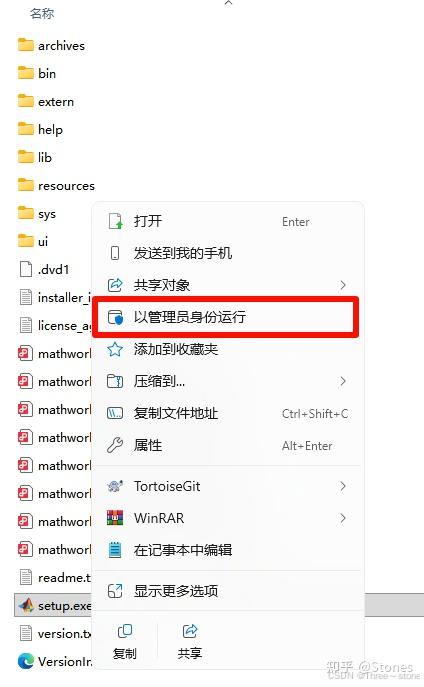Expand the WinRAR submenu chevron
This screenshot has width=424, height=687.
pyautogui.click(x=343, y=518)
